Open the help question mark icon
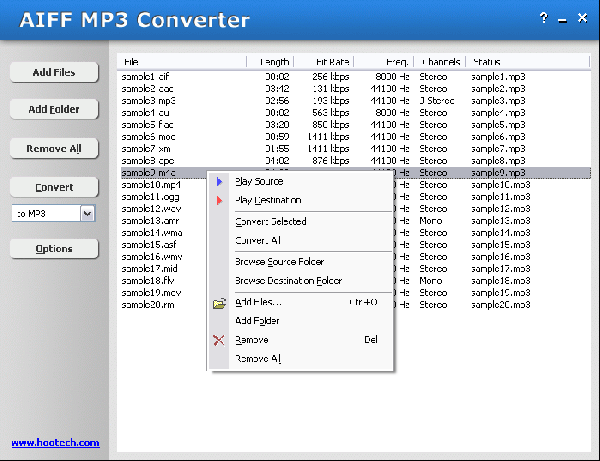Screen dimensions: 600x461 543,19
